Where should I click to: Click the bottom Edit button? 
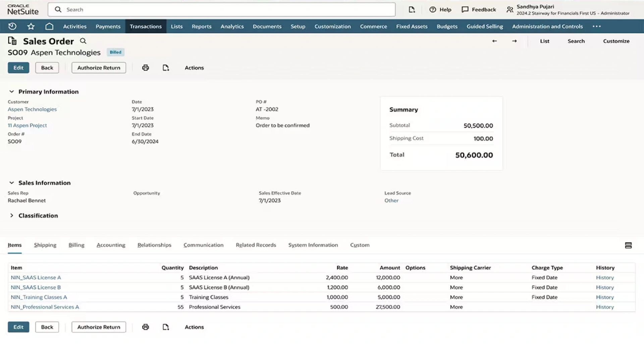[x=18, y=327]
